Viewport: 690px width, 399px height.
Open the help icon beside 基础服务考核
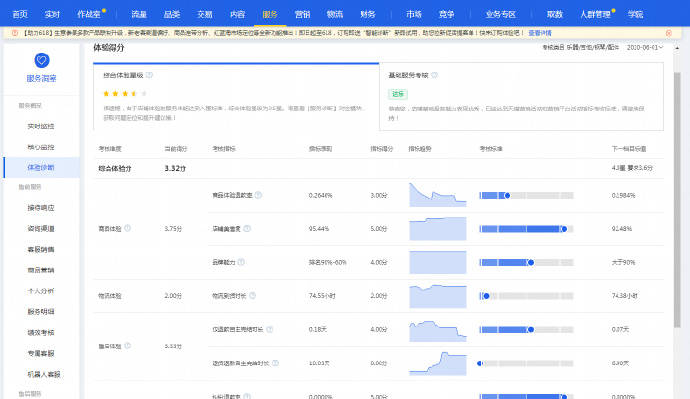(x=434, y=75)
